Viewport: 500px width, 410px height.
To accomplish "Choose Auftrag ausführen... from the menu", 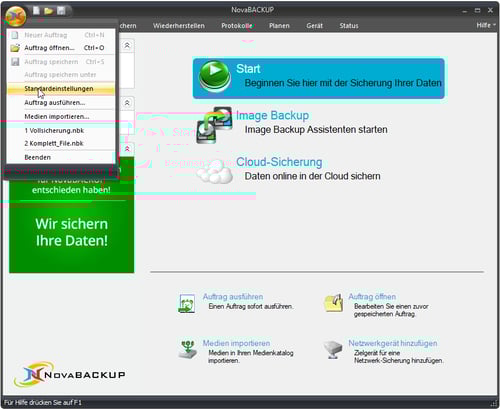I will click(61, 103).
